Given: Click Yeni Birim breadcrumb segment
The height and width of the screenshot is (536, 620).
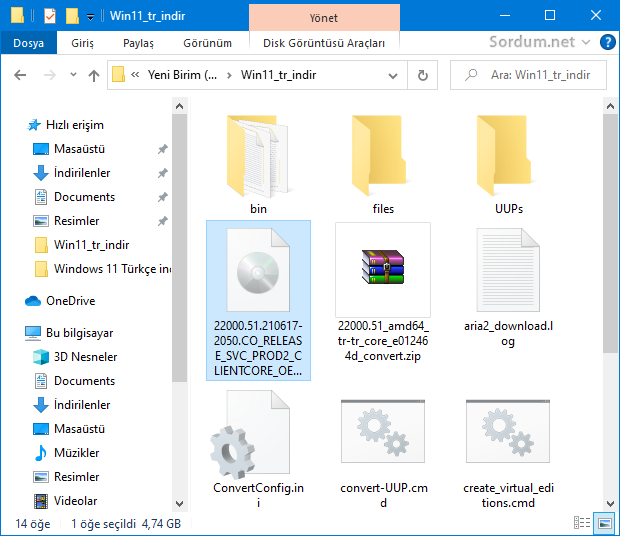Looking at the screenshot, I should click(x=182, y=75).
